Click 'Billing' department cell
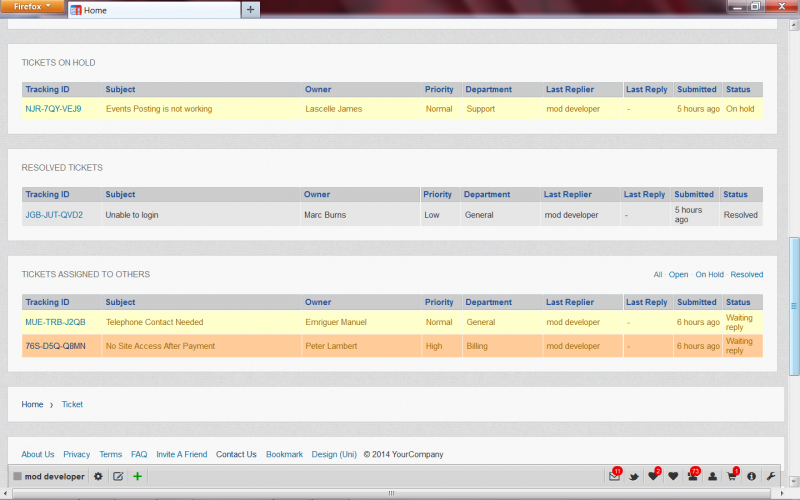800x500 pixels. [477, 346]
